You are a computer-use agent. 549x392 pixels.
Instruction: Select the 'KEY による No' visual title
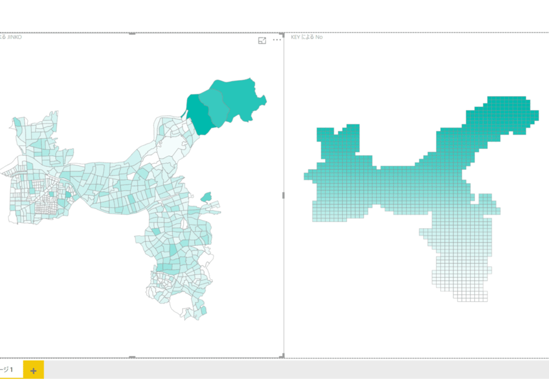coord(307,37)
